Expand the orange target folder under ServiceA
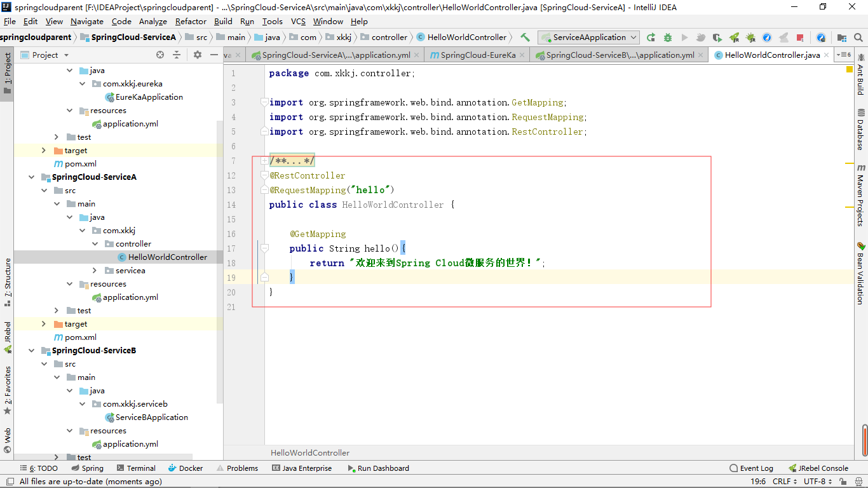The height and width of the screenshot is (488, 868). tap(44, 324)
